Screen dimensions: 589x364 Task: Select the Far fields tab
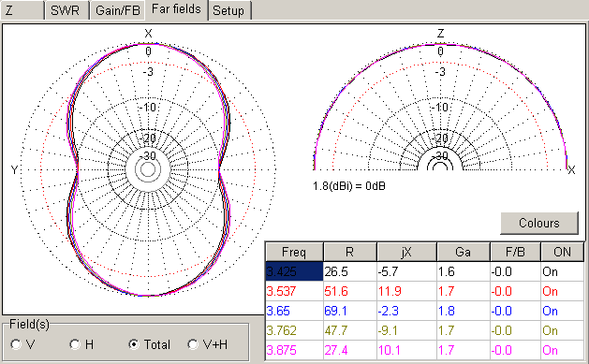(176, 9)
